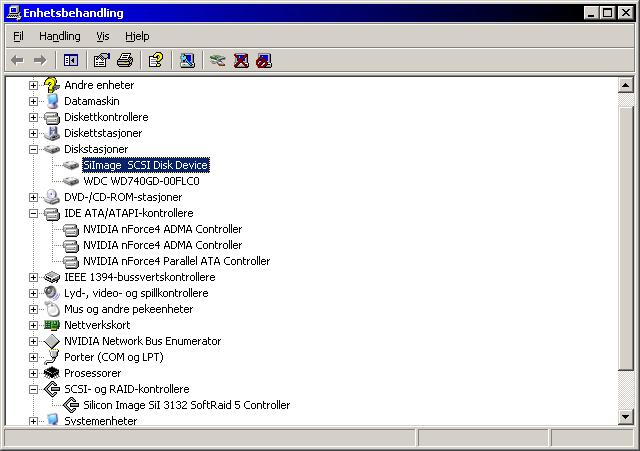Expand the Systemenheter node
This screenshot has height=451, width=640.
point(33,421)
